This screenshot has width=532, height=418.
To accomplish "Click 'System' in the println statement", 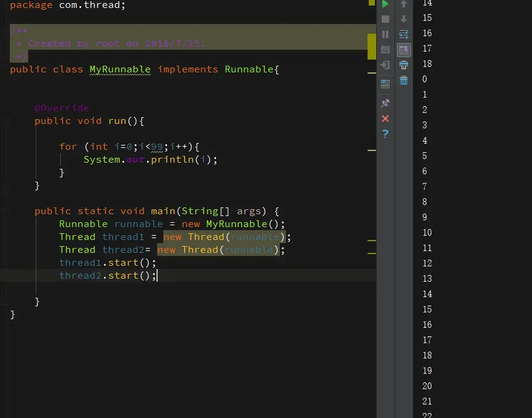I will [x=102, y=160].
